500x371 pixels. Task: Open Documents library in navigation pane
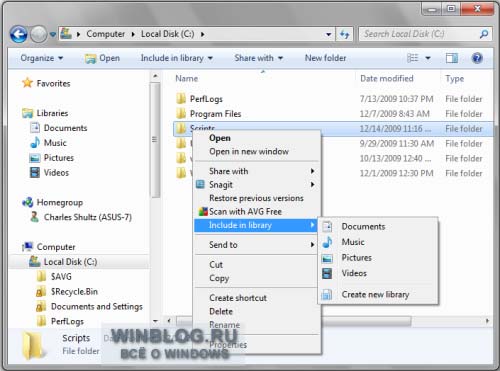pos(65,128)
